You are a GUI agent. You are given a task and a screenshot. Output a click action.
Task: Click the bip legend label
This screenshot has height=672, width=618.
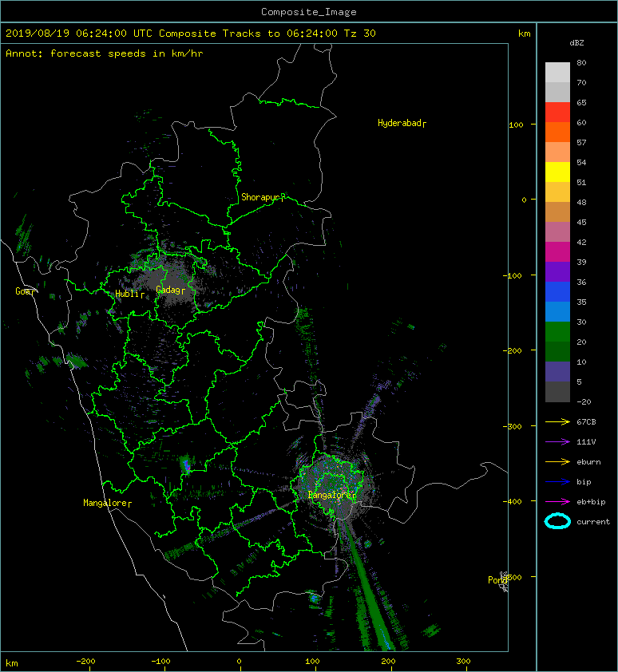[584, 482]
